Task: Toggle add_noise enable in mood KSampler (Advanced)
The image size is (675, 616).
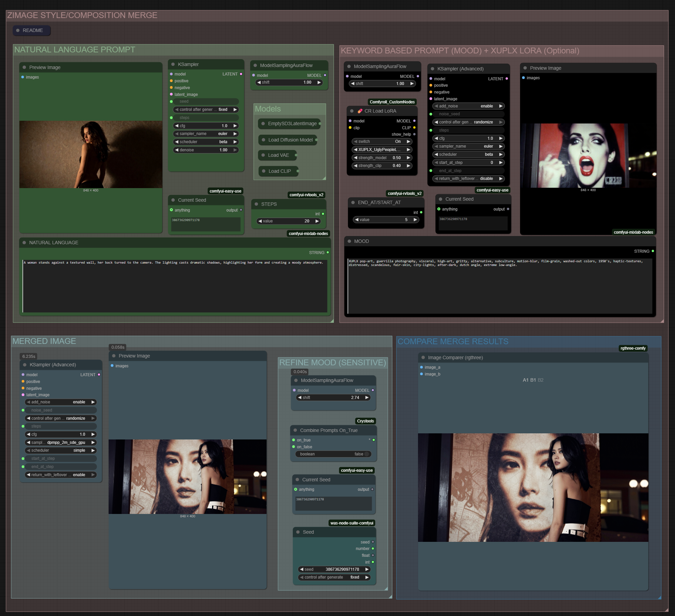Action: tap(468, 106)
